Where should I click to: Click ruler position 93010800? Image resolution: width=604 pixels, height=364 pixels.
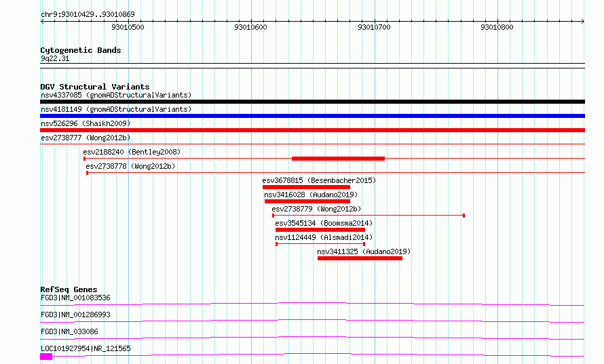click(x=497, y=27)
